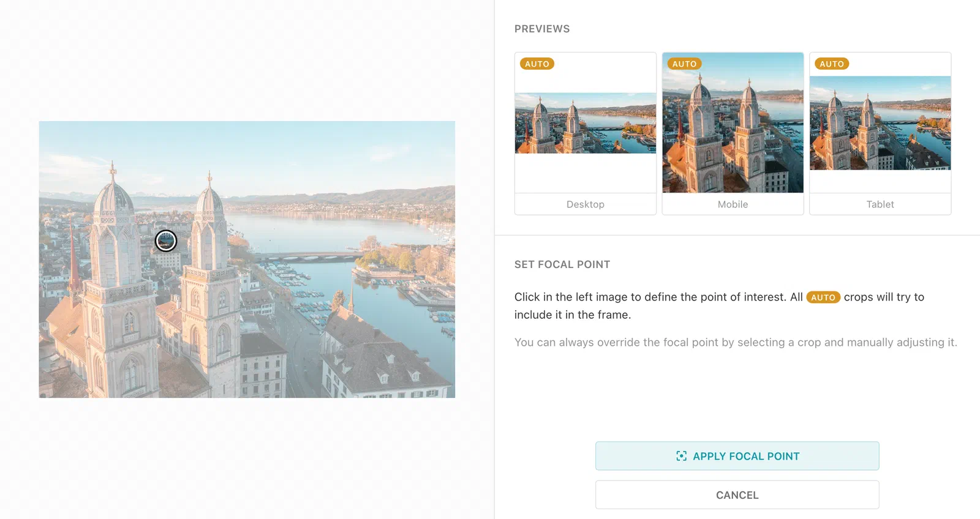
Task: Cancel the focal point dialog
Action: click(737, 495)
